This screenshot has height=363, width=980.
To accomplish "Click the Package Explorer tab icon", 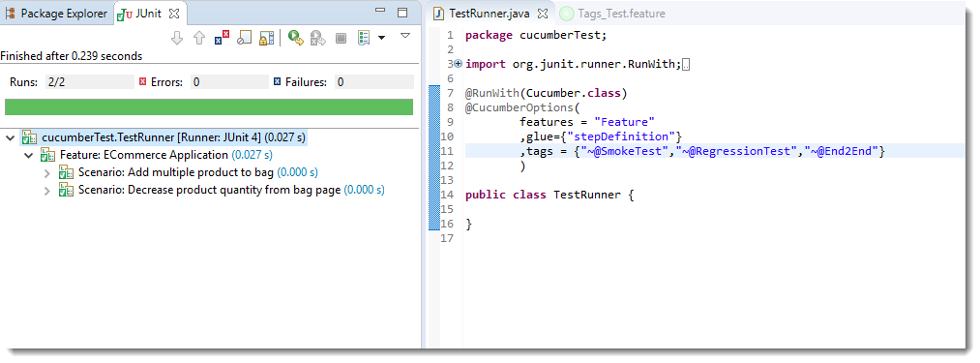I will [11, 14].
